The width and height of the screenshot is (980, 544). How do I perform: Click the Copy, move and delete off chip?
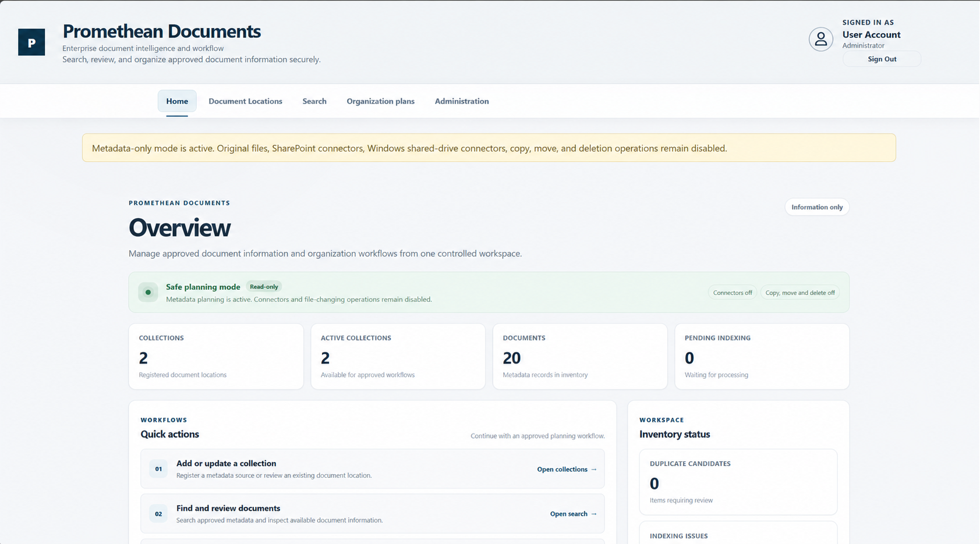(800, 293)
